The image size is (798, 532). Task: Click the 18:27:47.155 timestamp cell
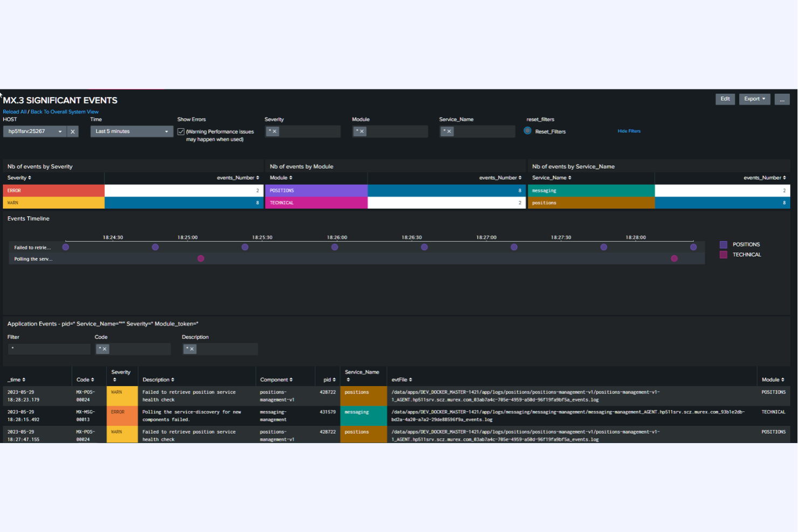pos(37,436)
